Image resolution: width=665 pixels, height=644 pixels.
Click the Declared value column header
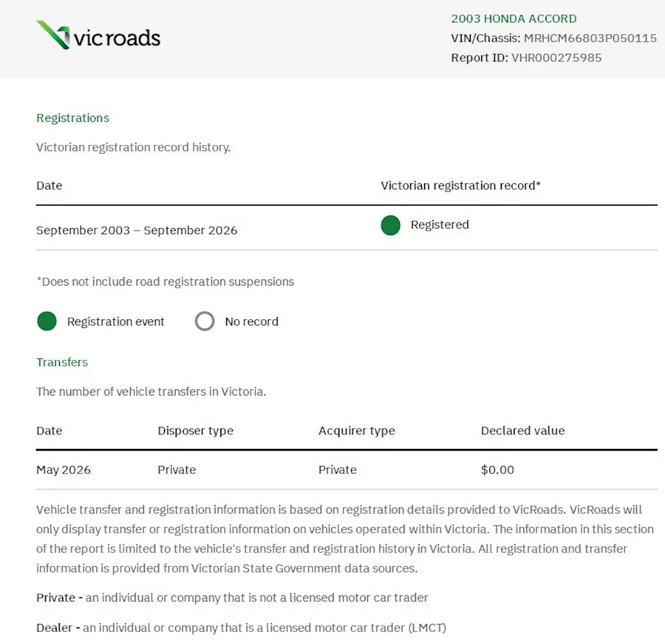coord(523,431)
